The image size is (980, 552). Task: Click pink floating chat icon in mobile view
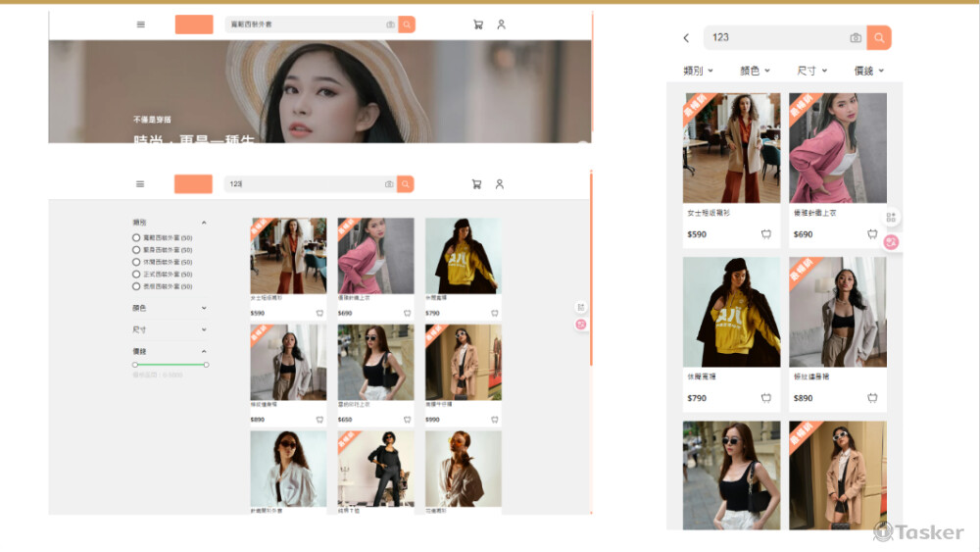pyautogui.click(x=891, y=242)
